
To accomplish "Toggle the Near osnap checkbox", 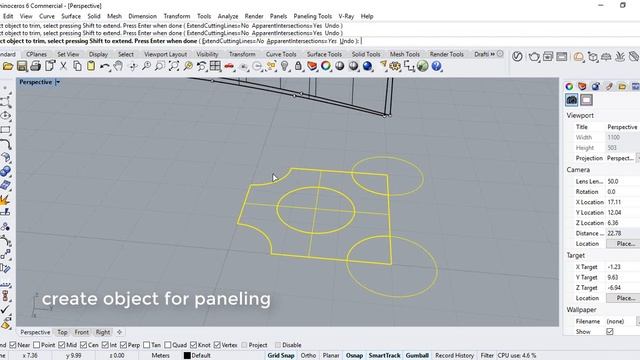I will [13, 345].
